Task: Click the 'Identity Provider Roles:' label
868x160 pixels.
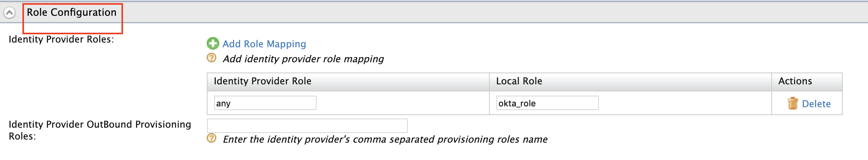Action: click(x=61, y=39)
